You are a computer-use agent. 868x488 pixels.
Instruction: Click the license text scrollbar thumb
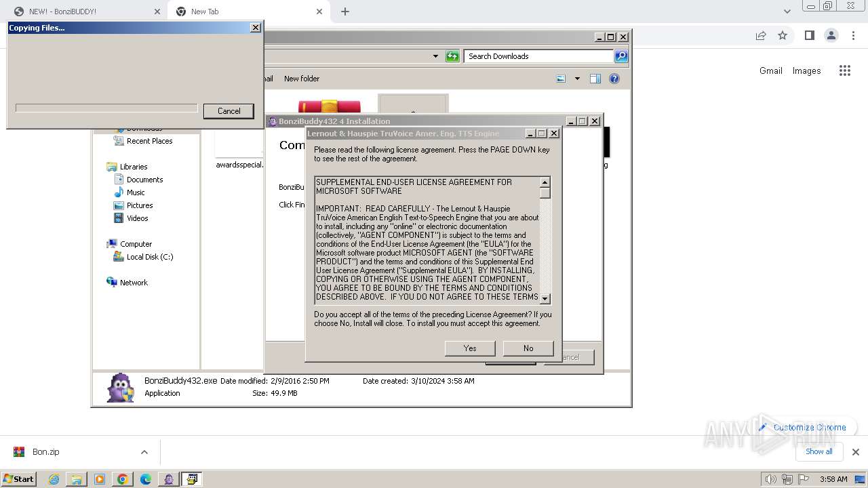545,192
